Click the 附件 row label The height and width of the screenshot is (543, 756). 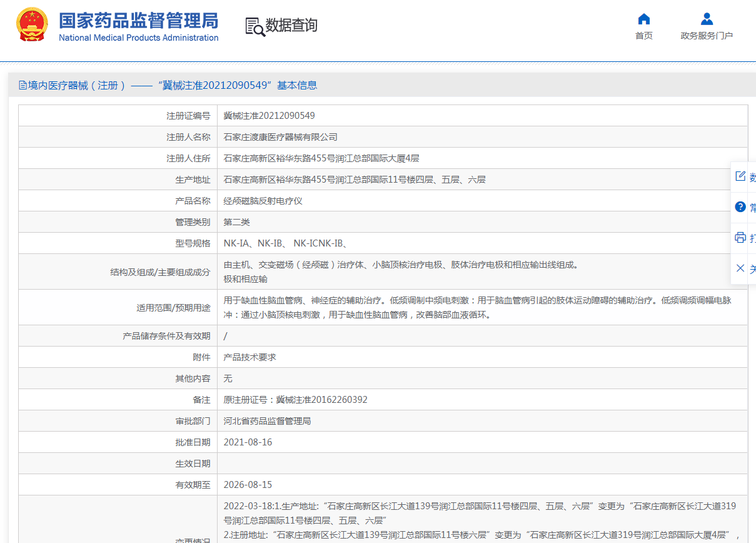(x=201, y=357)
